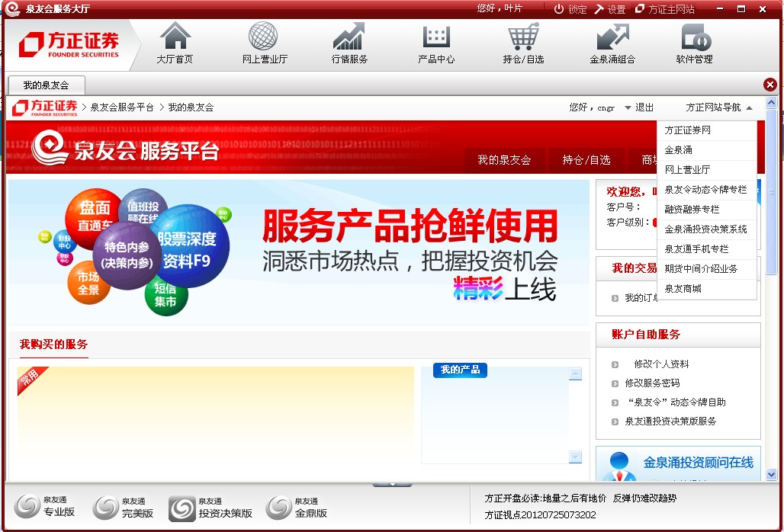Viewport: 784px width, 532px height.
Task: Click the 设置 wrench icon
Action: 599,9
